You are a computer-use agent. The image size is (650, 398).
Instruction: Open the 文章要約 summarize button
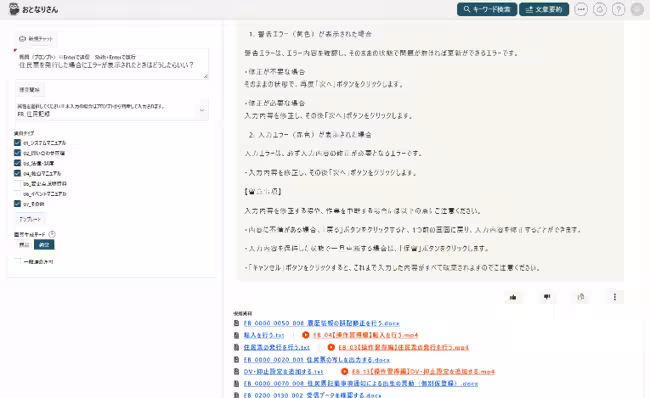coord(544,9)
